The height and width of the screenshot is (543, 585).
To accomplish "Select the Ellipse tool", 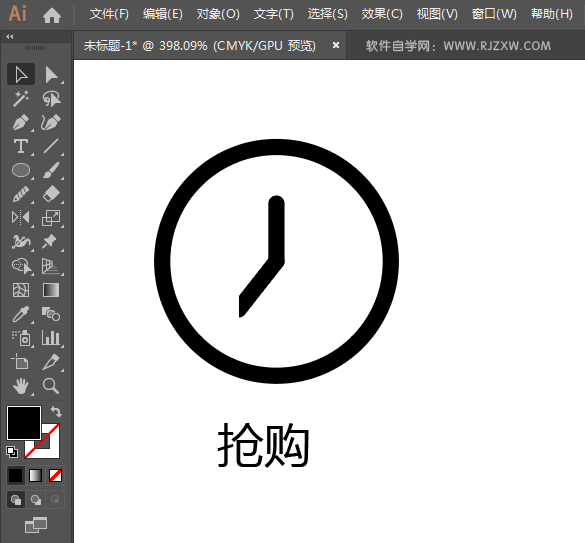I will point(21,170).
